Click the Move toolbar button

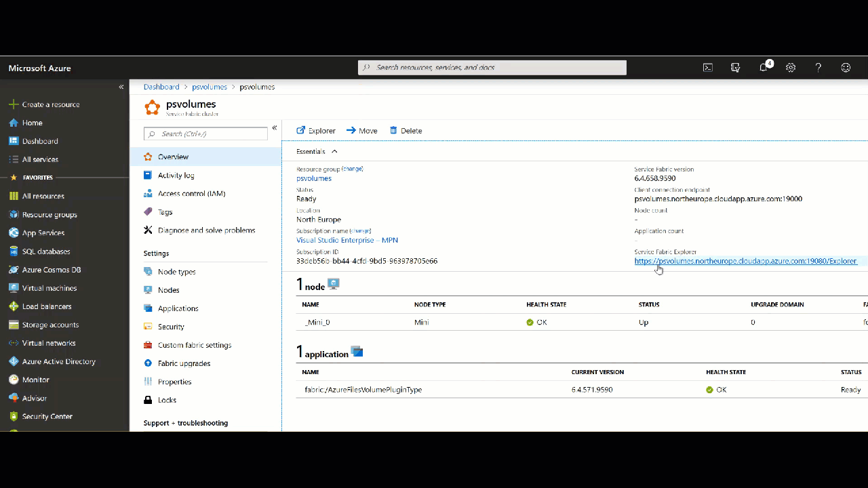(362, 131)
